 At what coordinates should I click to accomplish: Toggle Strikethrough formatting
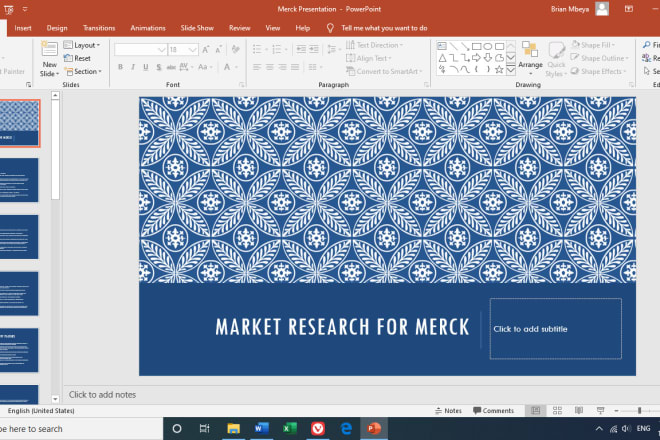click(171, 67)
